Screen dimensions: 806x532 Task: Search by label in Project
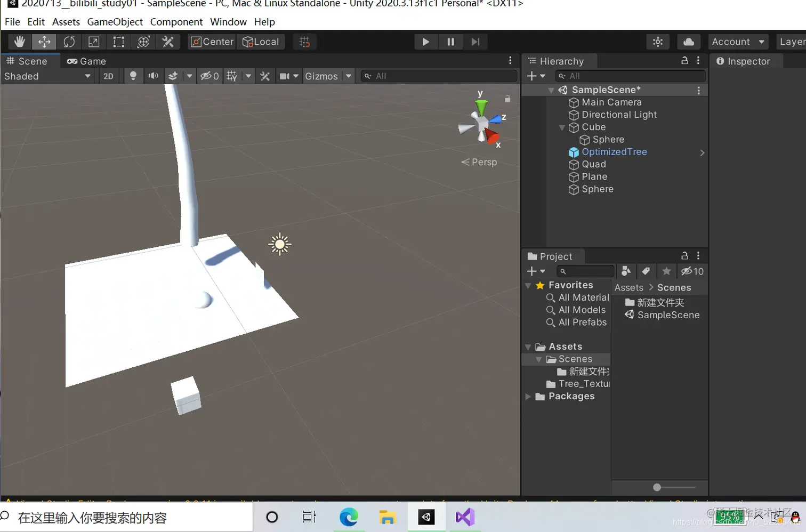(x=646, y=271)
